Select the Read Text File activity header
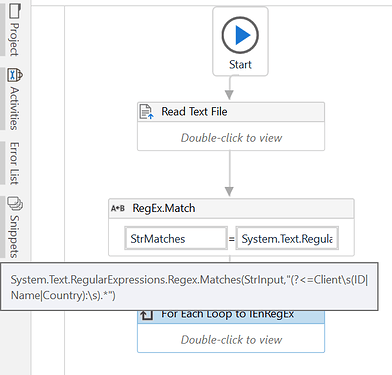Image resolution: width=392 pixels, height=375 pixels. pyautogui.click(x=231, y=112)
